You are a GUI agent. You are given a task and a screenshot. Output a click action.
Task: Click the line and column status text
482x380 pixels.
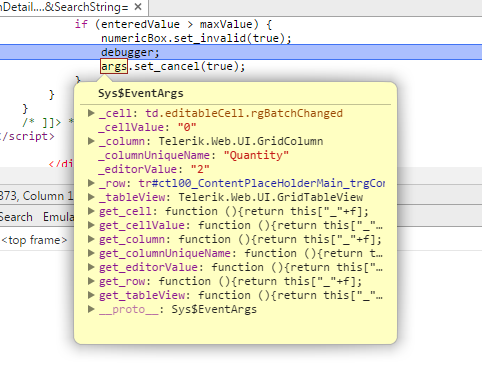tap(36, 196)
